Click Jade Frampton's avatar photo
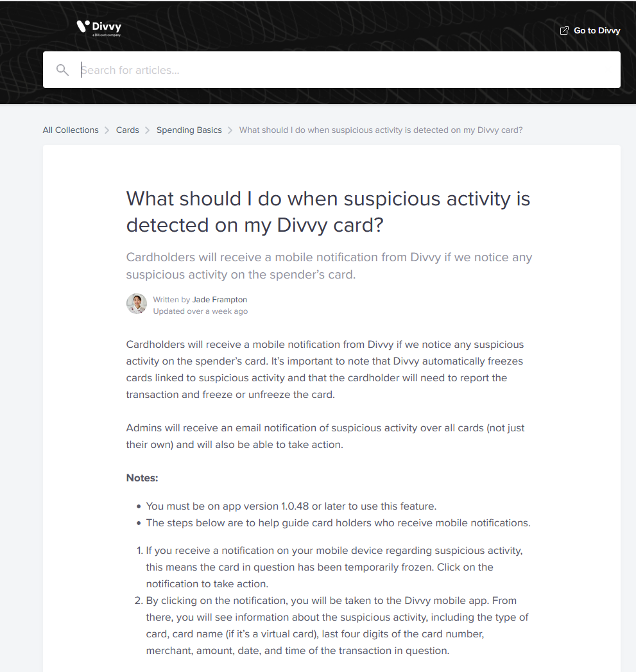Viewport: 636px width, 672px height. [x=137, y=304]
